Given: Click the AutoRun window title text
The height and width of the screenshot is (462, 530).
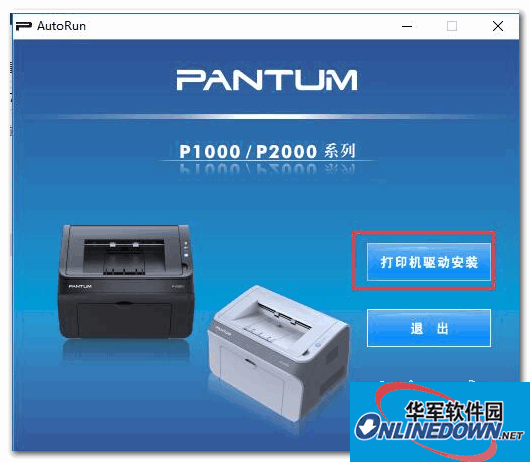Looking at the screenshot, I should (x=61, y=26).
